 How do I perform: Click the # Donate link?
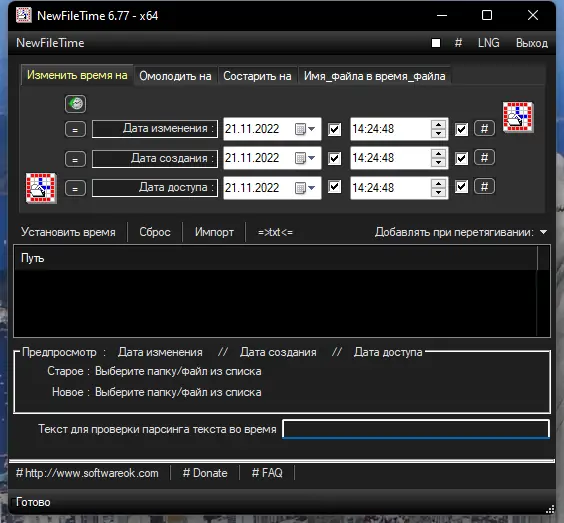pos(205,473)
